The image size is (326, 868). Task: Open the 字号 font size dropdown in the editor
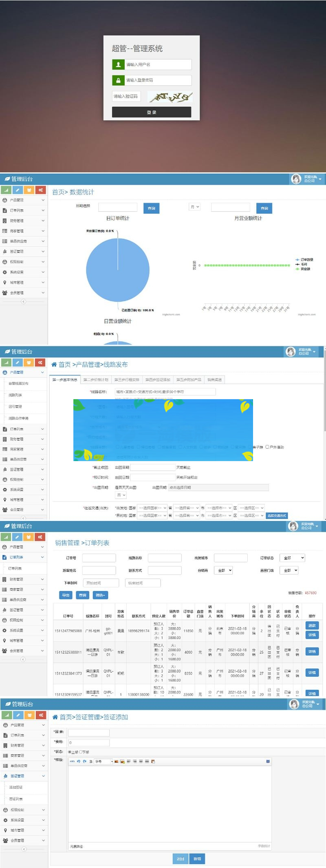pyautogui.click(x=104, y=761)
